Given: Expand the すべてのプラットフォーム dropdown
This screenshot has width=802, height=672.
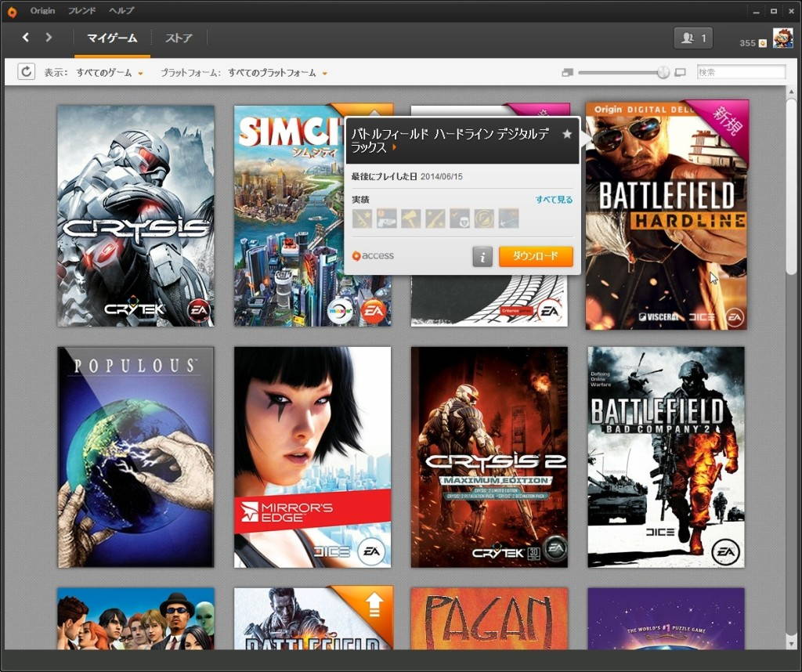Looking at the screenshot, I should (x=277, y=73).
